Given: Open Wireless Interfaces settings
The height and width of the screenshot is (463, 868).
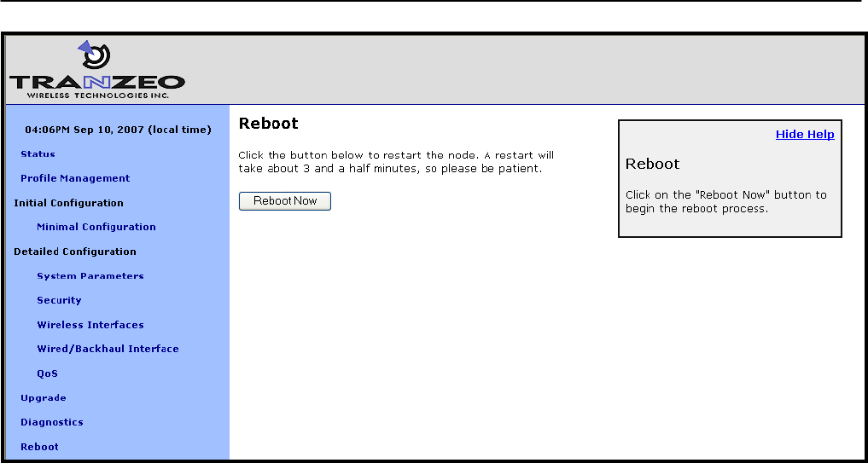Looking at the screenshot, I should 90,325.
